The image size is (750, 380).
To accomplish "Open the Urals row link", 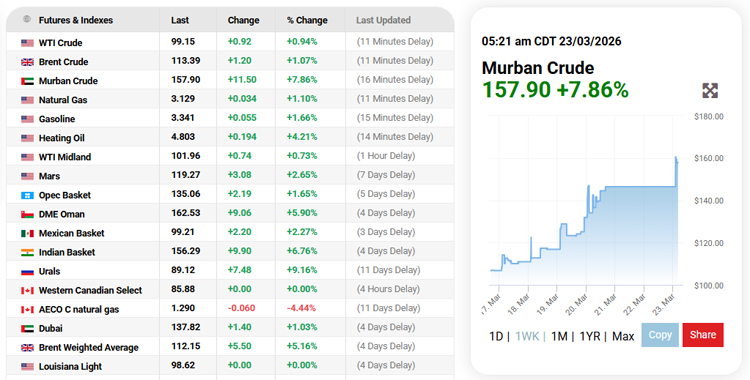I will [49, 271].
